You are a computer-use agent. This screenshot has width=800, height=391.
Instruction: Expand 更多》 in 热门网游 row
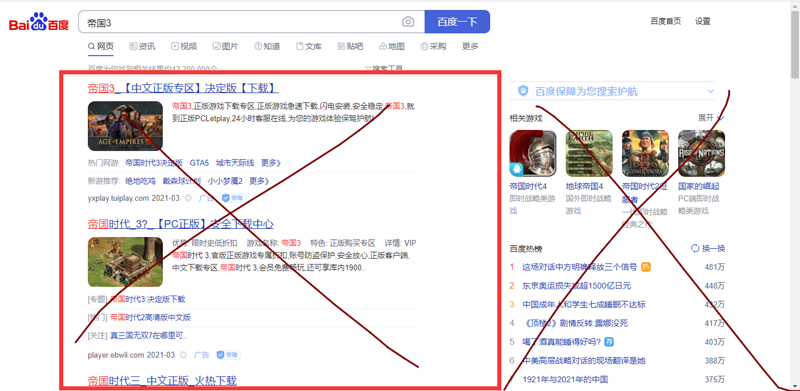271,163
